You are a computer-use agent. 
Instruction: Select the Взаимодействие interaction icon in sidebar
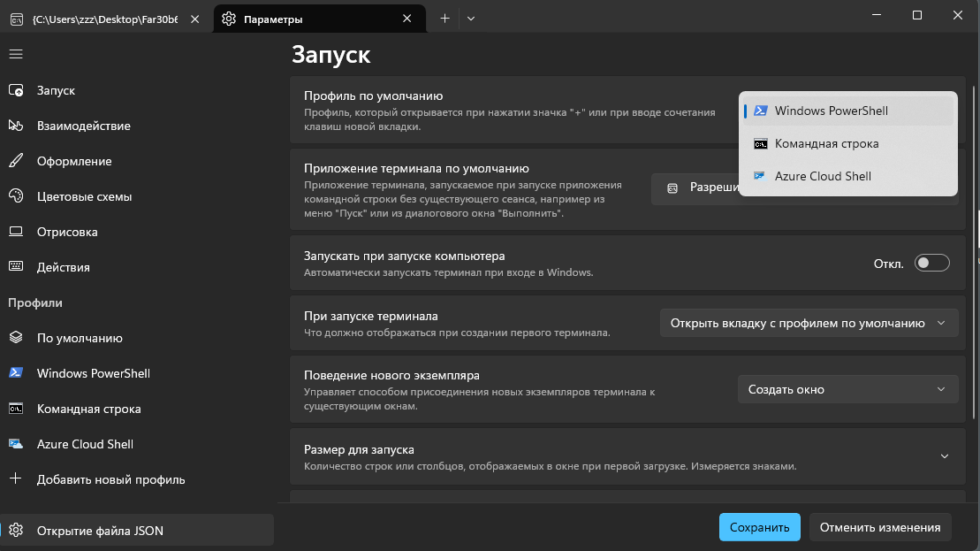click(x=16, y=126)
